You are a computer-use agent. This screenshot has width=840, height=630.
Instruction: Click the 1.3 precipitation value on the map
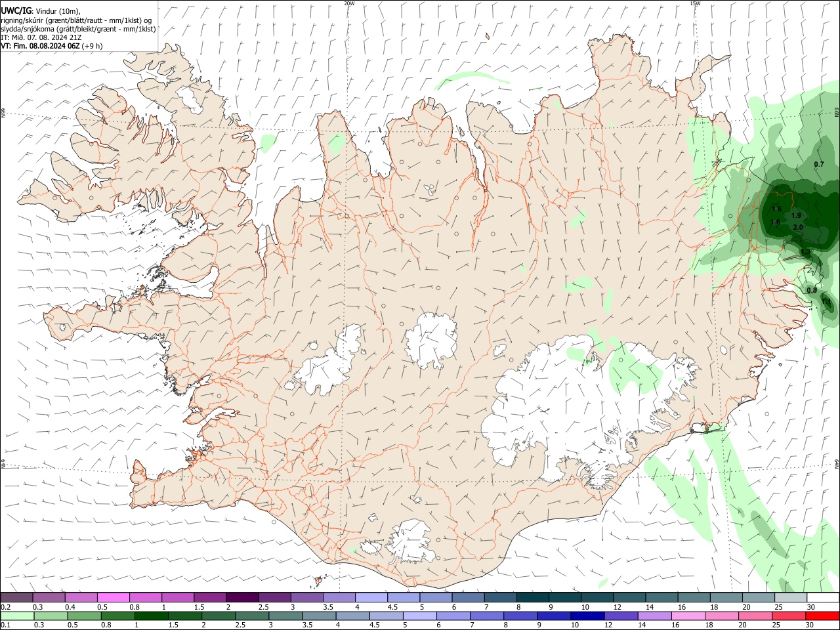(806, 251)
